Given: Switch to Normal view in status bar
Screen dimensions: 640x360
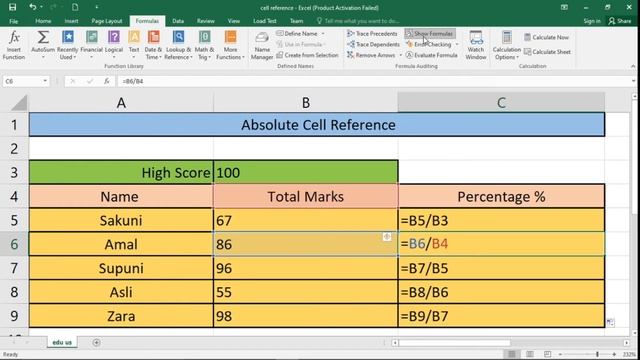Looking at the screenshot, I should 512,354.
